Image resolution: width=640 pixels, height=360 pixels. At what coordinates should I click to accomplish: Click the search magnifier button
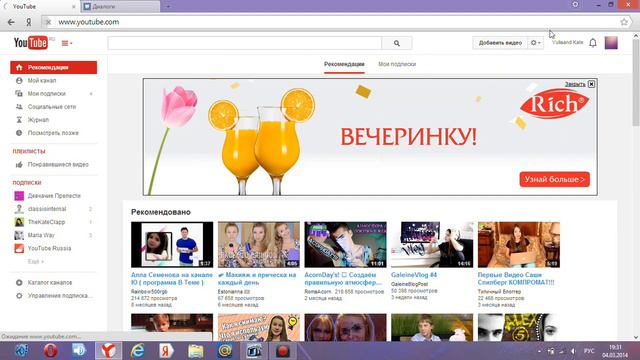(397, 43)
